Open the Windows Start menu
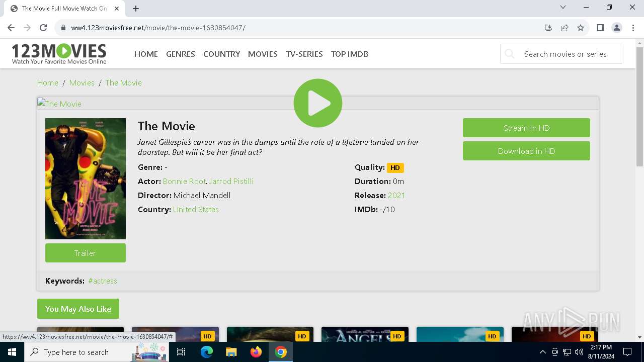644x362 pixels. [12, 352]
